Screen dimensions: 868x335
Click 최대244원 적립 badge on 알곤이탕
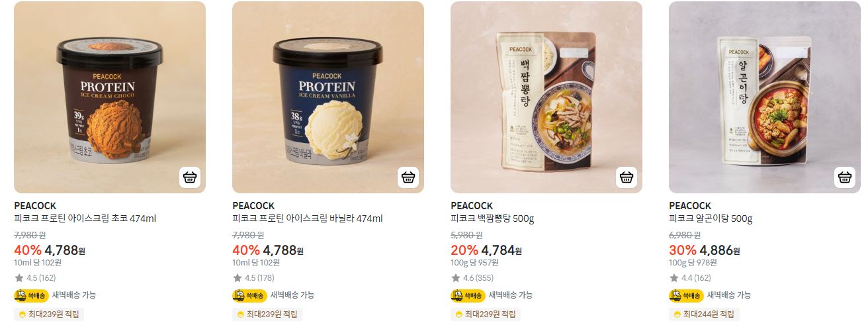(704, 314)
